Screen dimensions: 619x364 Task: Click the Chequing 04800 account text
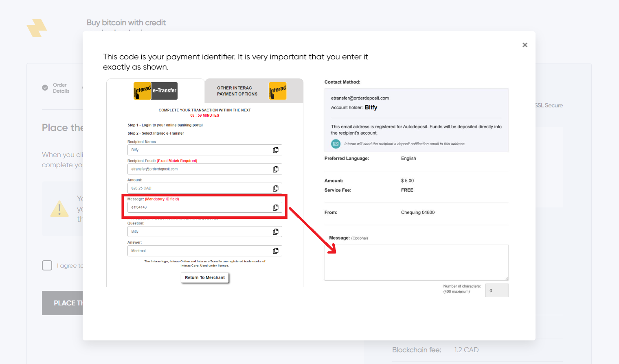(418, 213)
